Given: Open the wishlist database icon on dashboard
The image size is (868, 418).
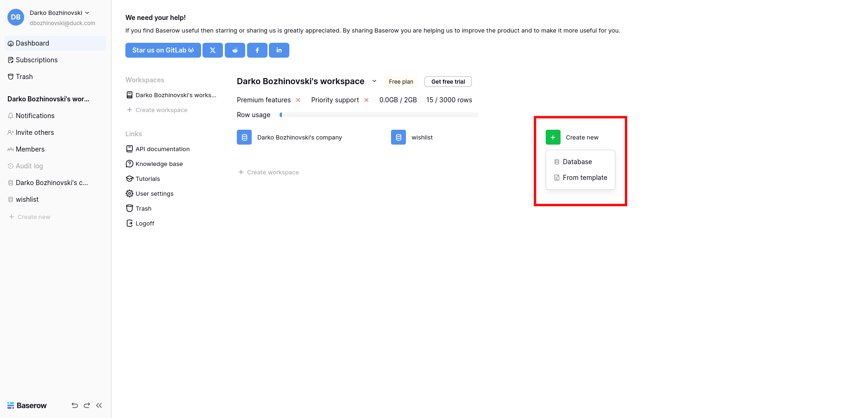Looking at the screenshot, I should pyautogui.click(x=398, y=138).
